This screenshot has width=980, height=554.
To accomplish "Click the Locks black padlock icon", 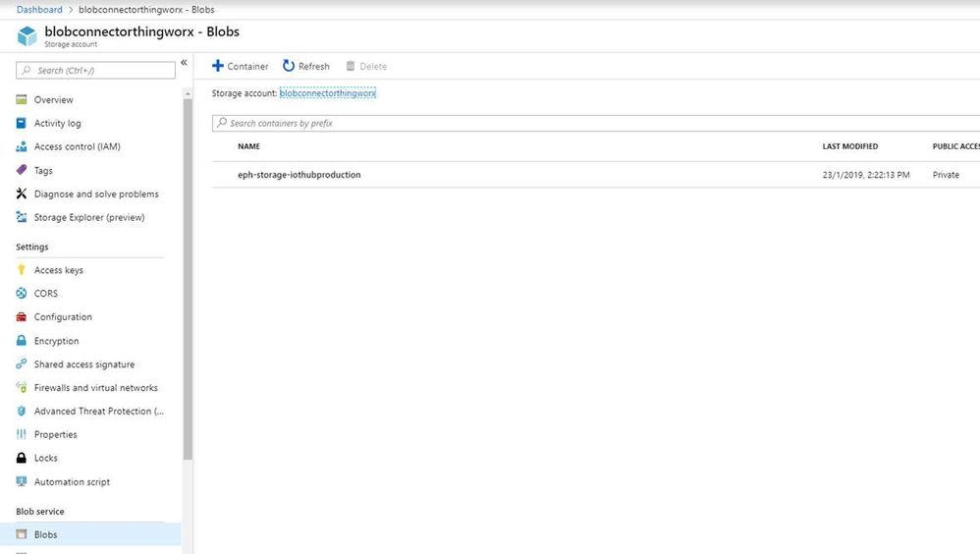I will pos(22,458).
